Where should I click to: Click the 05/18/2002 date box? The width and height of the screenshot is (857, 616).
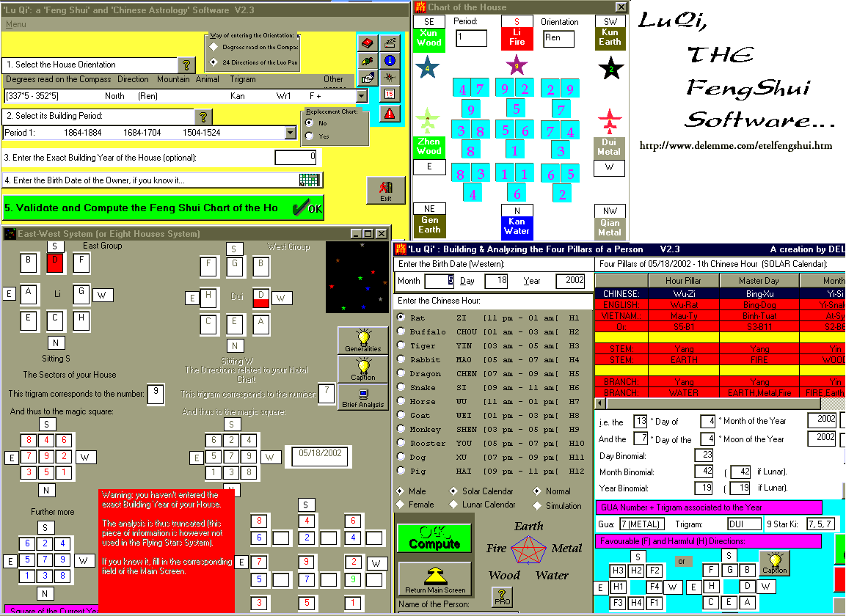(x=319, y=455)
